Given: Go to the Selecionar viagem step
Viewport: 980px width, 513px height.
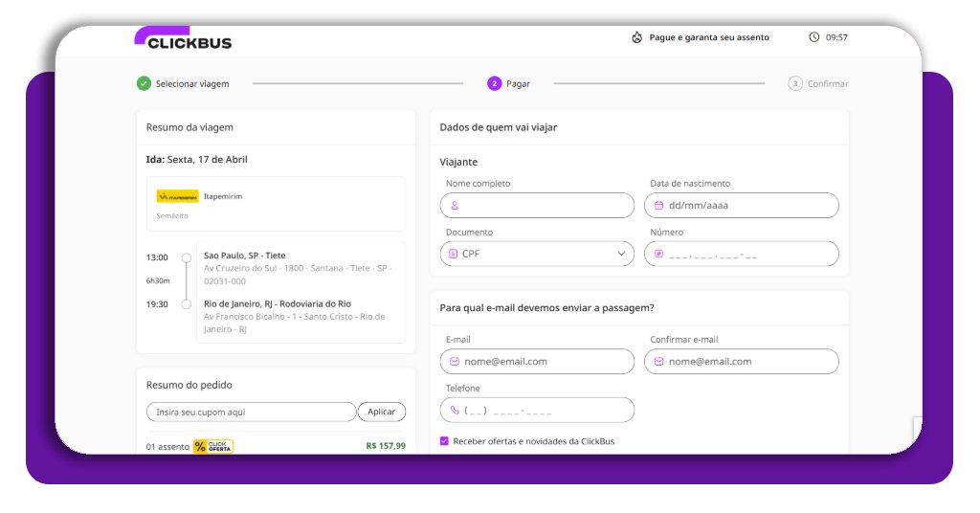Looking at the screenshot, I should (192, 84).
